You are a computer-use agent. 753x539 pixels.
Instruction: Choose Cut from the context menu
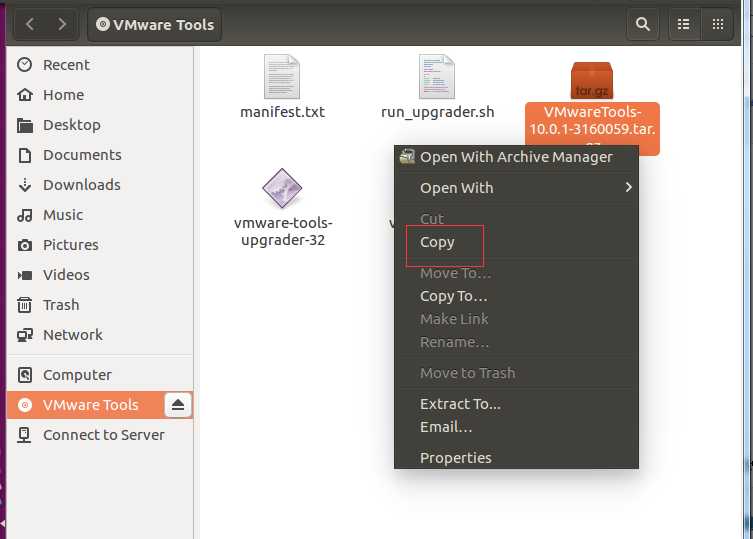click(516, 219)
